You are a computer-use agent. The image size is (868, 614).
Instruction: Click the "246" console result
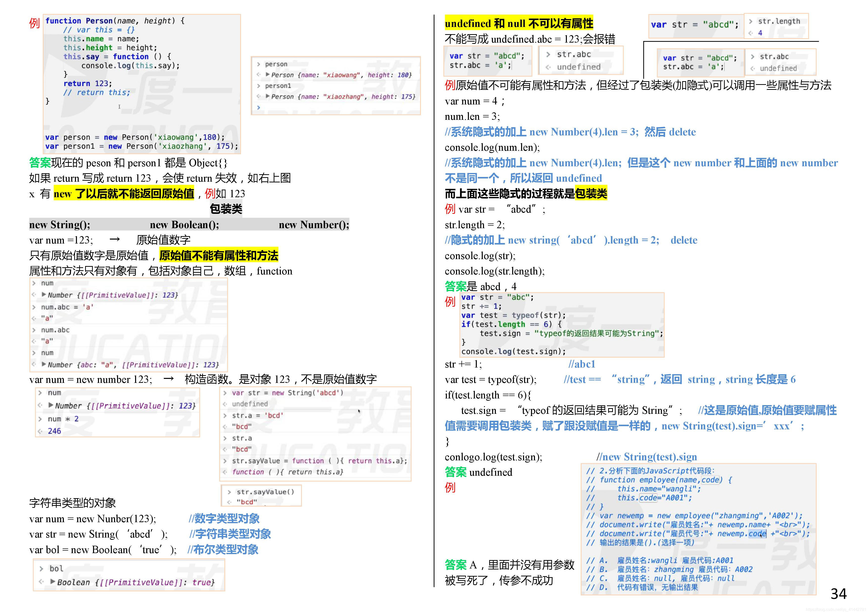(x=54, y=431)
